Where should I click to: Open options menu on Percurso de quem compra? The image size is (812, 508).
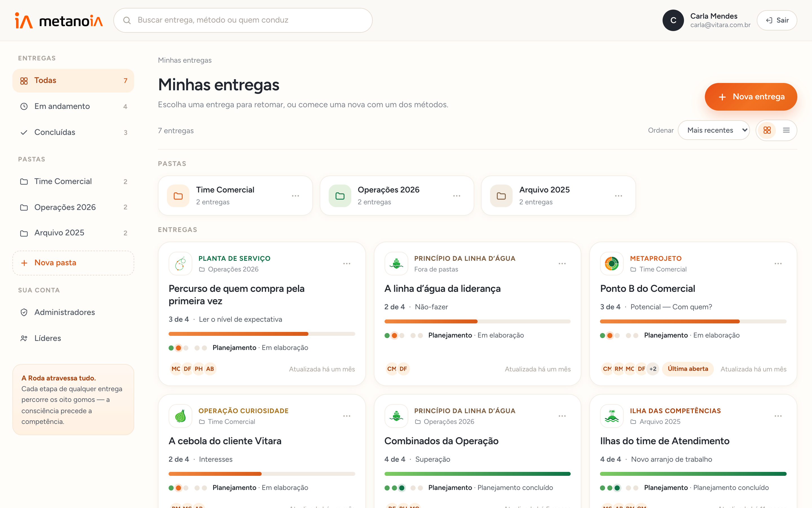tap(347, 264)
